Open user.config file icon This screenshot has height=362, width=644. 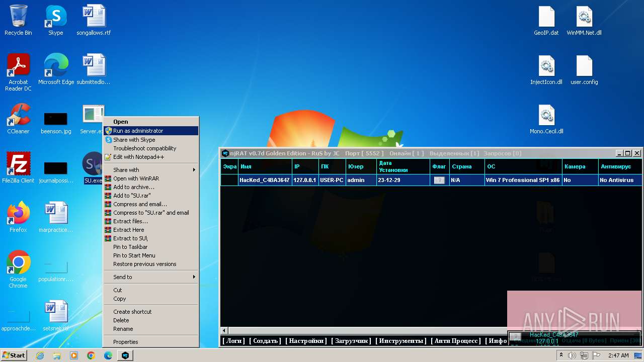[x=584, y=69]
